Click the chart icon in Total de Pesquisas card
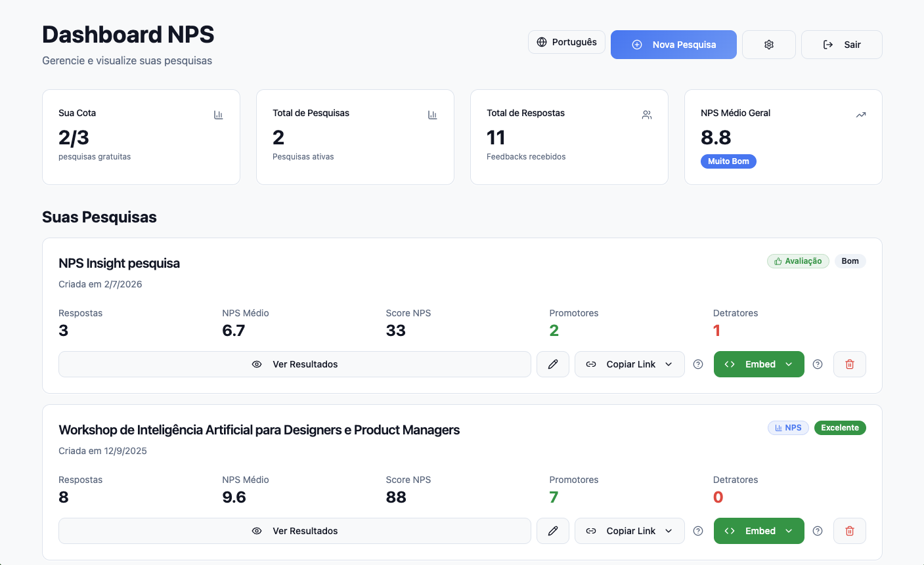Screen dimensions: 924x565 [433, 115]
